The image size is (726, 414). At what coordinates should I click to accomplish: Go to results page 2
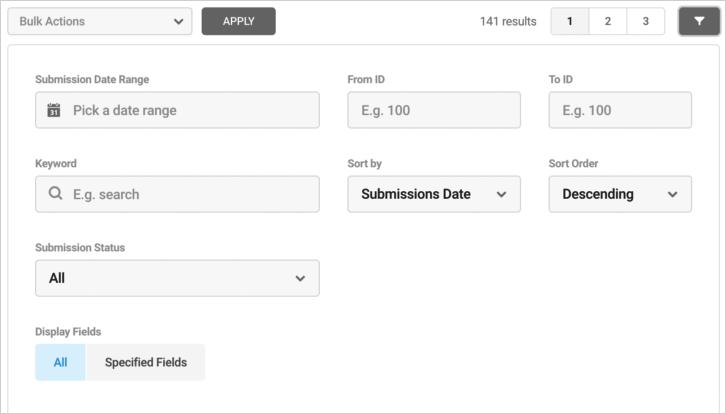tap(608, 21)
